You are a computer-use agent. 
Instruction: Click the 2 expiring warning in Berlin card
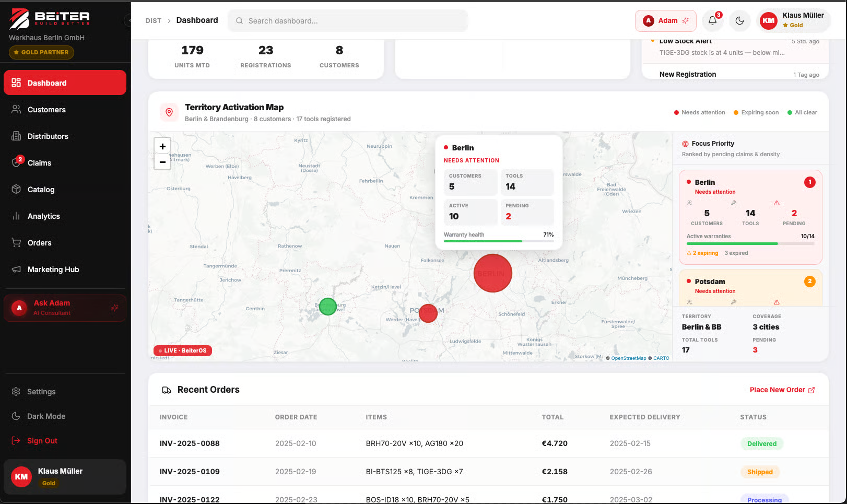(703, 253)
